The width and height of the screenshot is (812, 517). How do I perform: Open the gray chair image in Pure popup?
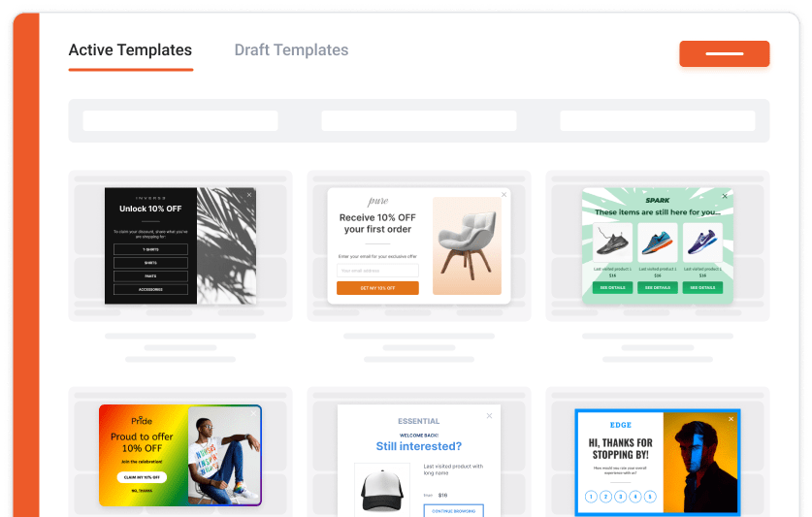467,245
